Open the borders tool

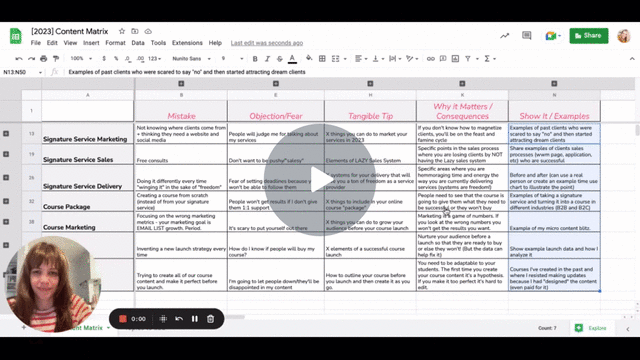click(x=322, y=59)
